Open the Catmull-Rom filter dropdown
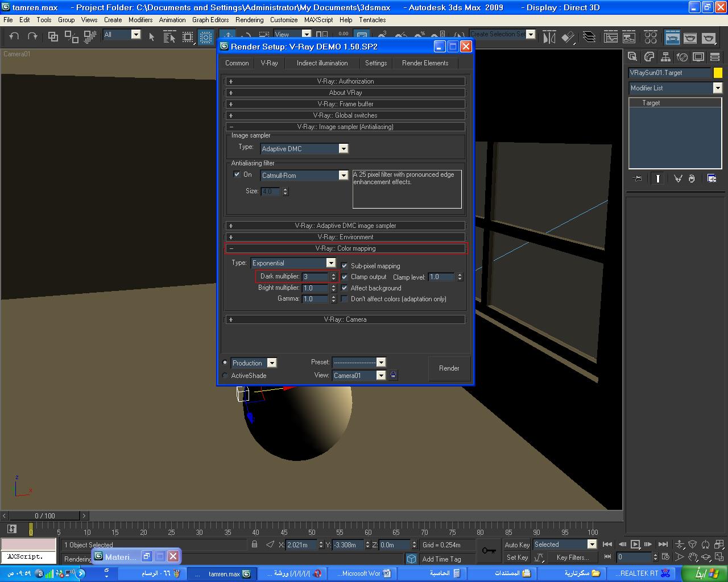Screen dimensions: 728x582 pos(304,175)
